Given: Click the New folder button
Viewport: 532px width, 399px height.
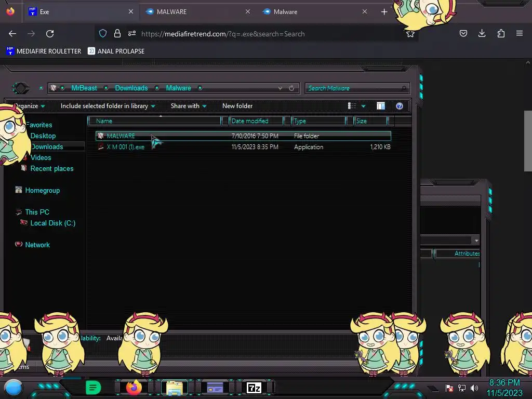Looking at the screenshot, I should pyautogui.click(x=237, y=106).
